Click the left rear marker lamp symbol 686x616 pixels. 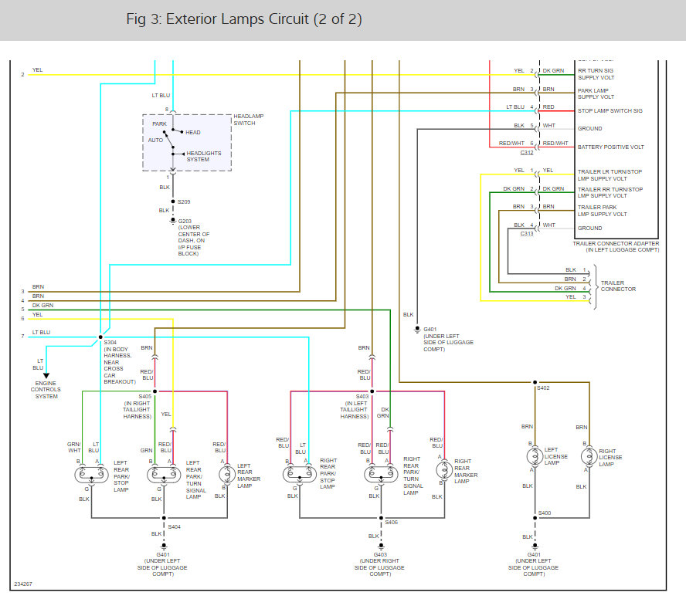tap(226, 474)
